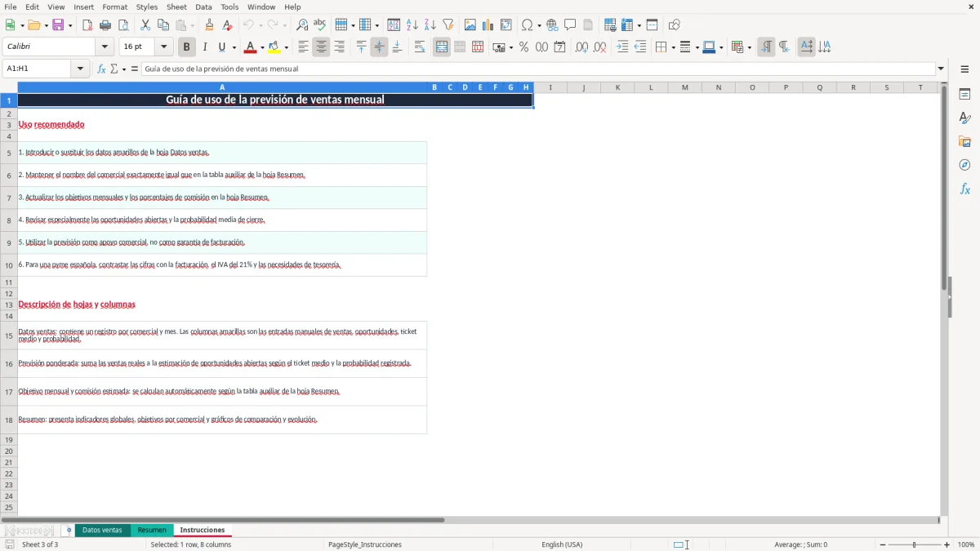Open the Sheet menu
This screenshot has width=980, height=551.
tap(176, 7)
